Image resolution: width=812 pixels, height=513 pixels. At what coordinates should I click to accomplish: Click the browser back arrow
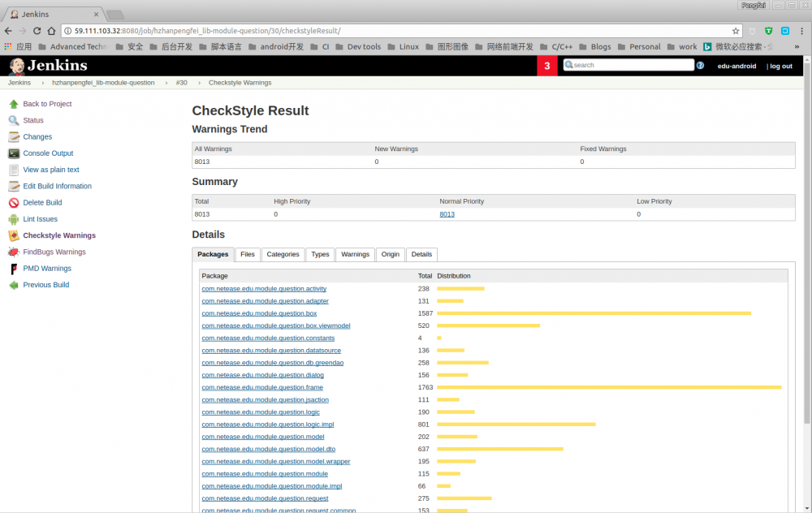click(8, 31)
